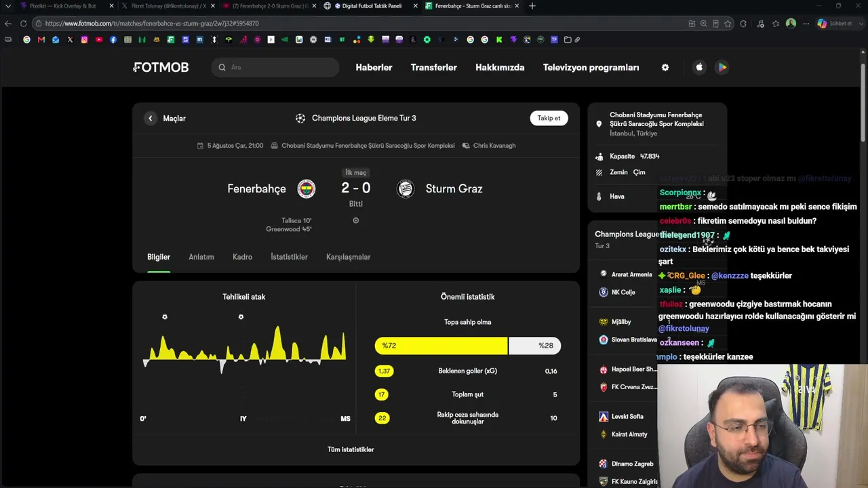Open the YouTube bookmark icon
This screenshot has height=488, width=868.
[99, 39]
